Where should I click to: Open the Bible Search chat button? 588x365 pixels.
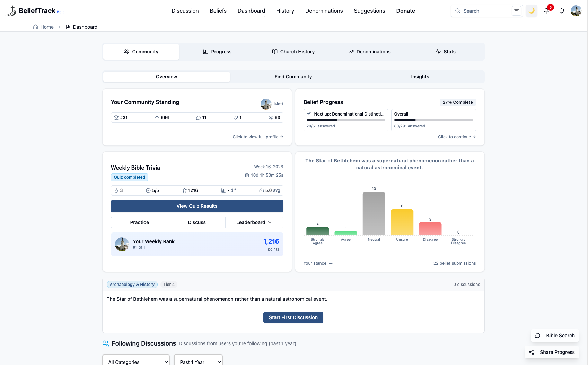pos(555,336)
